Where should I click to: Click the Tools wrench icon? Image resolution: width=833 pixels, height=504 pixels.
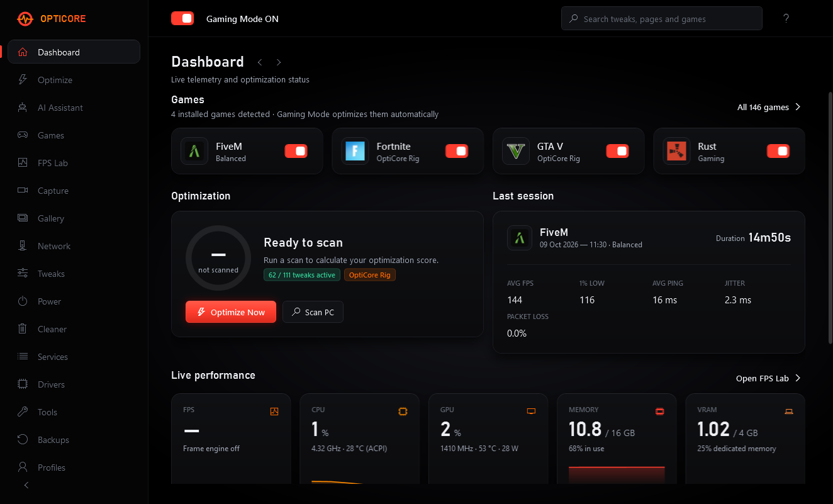coord(23,412)
